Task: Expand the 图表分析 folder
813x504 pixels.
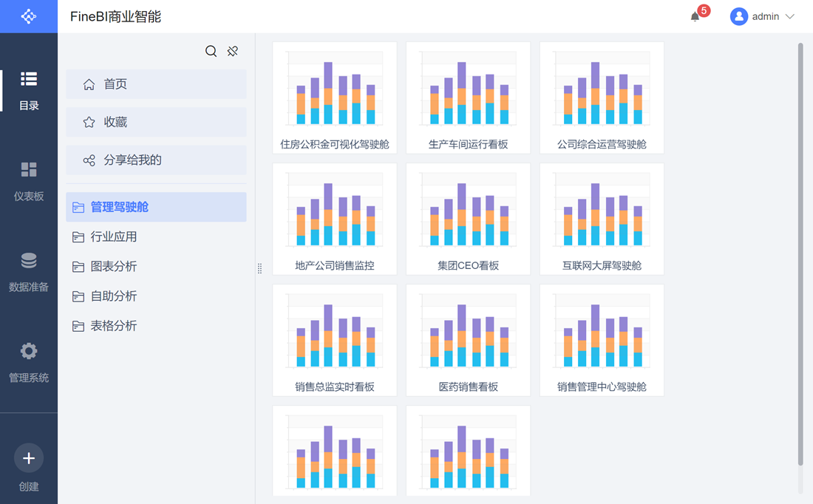Action: 114,267
